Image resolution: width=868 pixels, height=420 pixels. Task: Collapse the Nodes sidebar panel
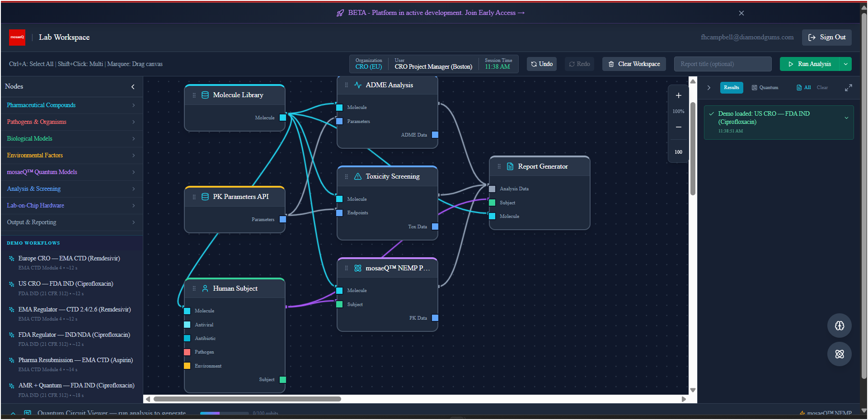(x=133, y=87)
